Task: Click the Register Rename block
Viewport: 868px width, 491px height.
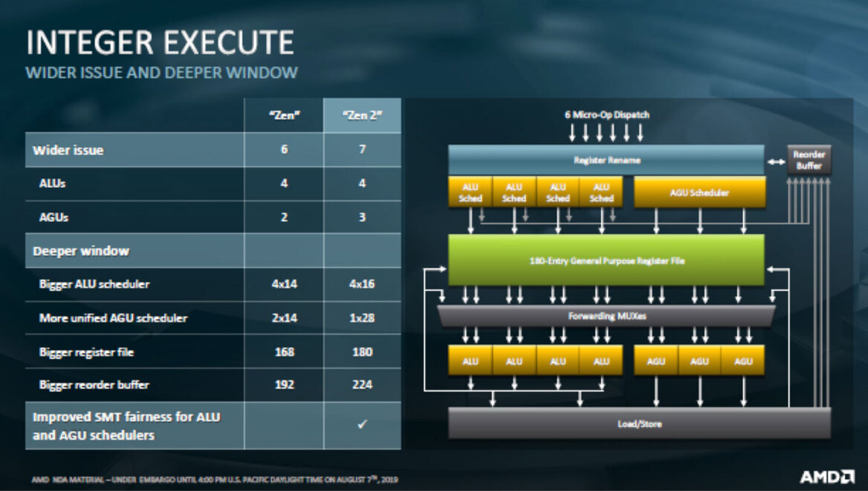Action: (x=606, y=160)
